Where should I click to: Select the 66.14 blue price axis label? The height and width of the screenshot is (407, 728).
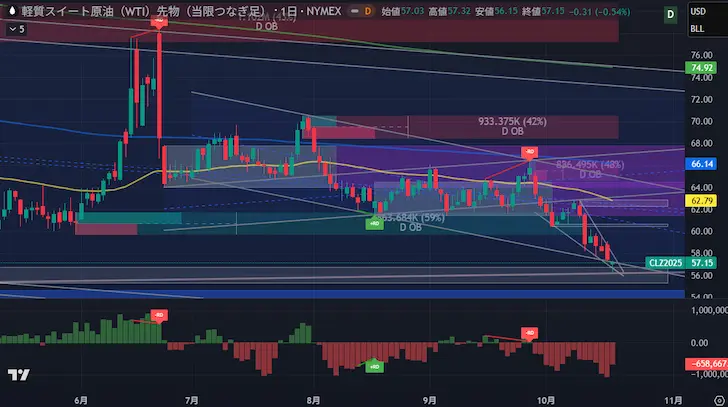[x=700, y=162]
